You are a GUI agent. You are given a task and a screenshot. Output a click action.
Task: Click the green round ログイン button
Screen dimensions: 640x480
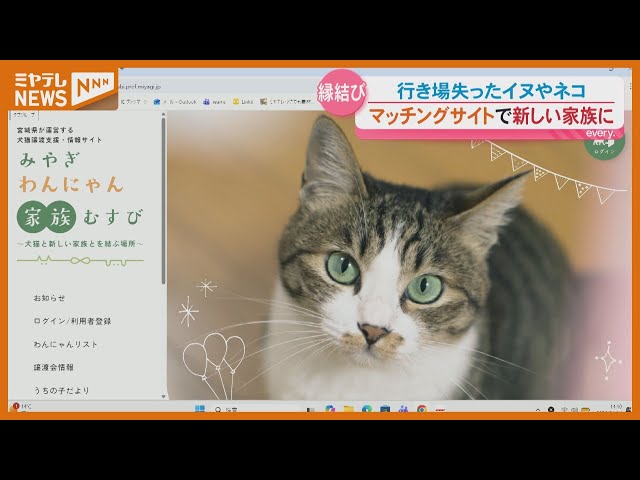point(604,146)
